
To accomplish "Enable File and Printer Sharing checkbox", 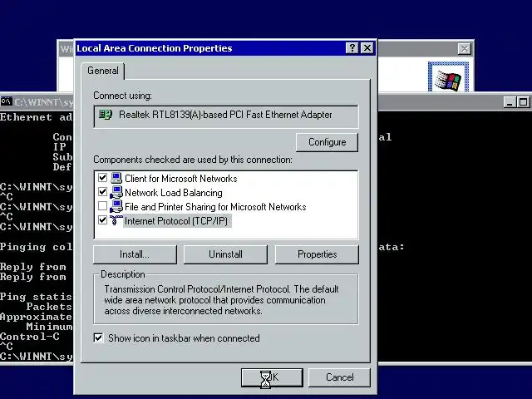I will 102,206.
